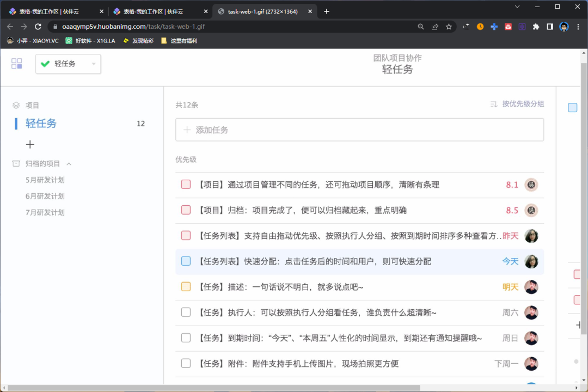Click the 添加任务 input field

359,130
